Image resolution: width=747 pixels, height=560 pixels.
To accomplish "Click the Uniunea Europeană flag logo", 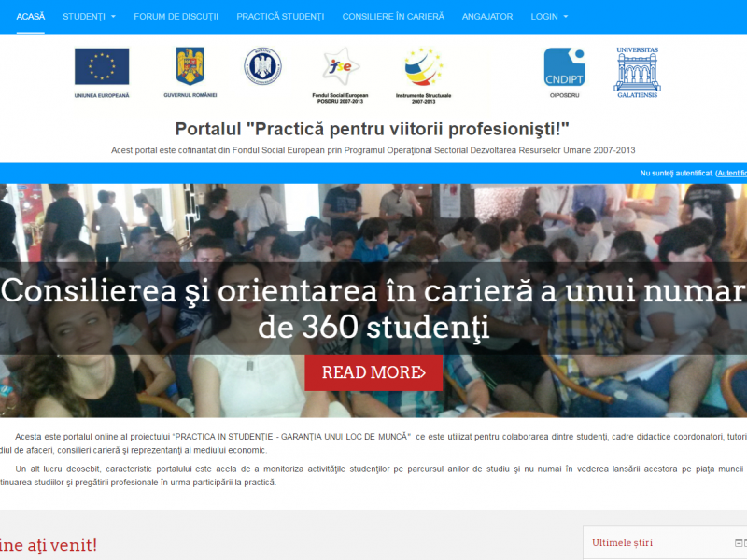I will [x=102, y=73].
